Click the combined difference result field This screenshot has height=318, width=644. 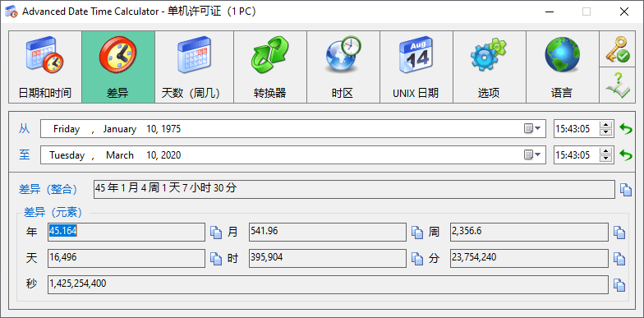click(355, 189)
